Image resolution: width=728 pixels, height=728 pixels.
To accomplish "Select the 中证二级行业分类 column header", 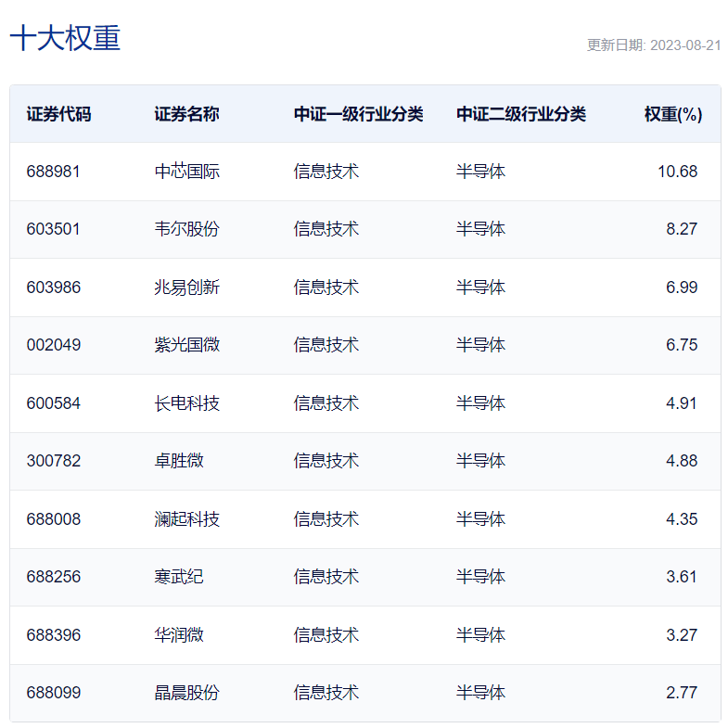I will [x=520, y=114].
